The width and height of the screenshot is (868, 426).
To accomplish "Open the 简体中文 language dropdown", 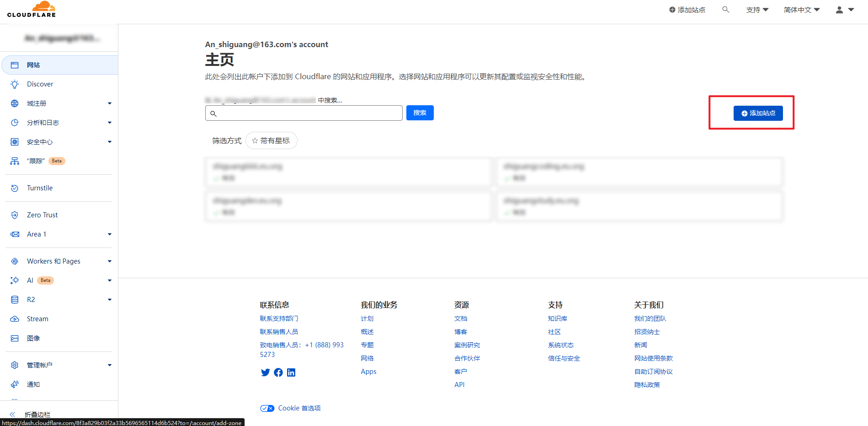I will [802, 10].
